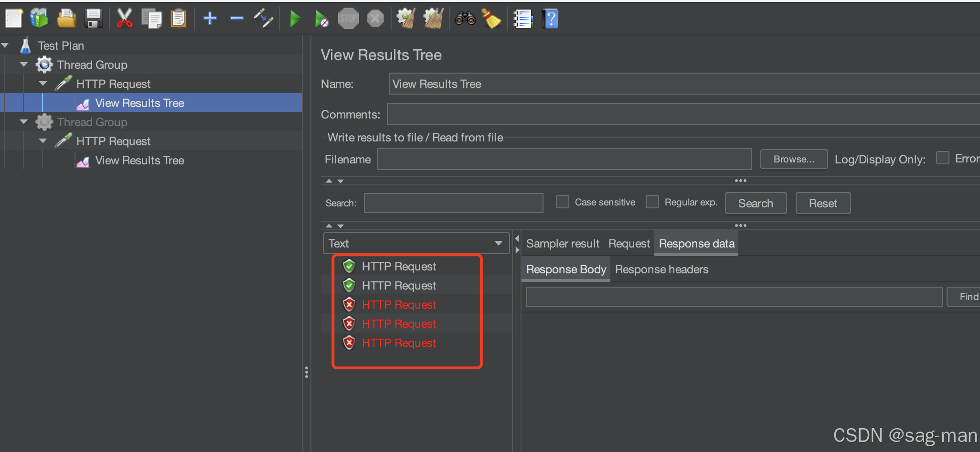Click the Comments input field
980x452 pixels.
coord(683,114)
